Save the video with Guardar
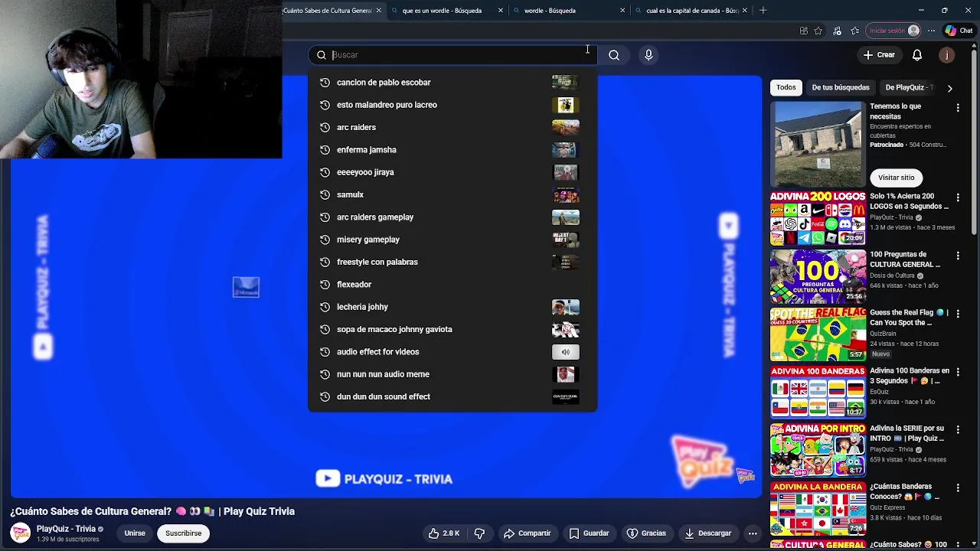 pyautogui.click(x=589, y=533)
